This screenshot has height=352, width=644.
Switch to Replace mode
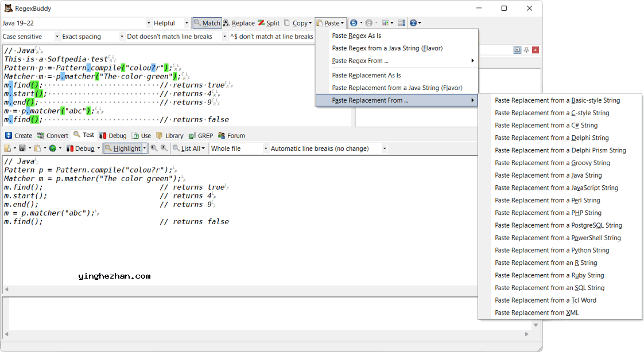pyautogui.click(x=239, y=23)
